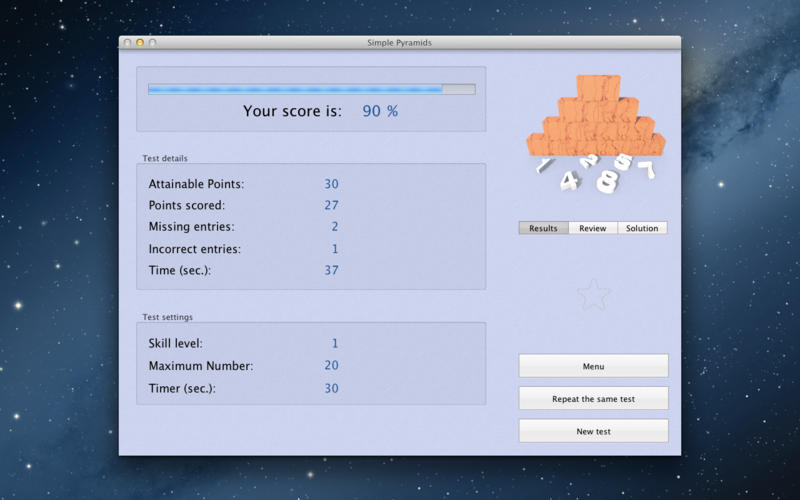Screen dimensions: 800x500
Task: Close the Simple Pyramids window
Action: (127, 43)
